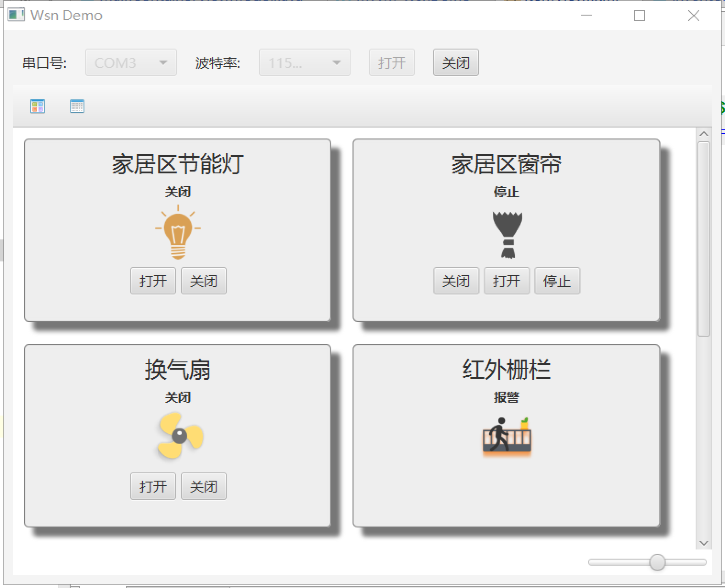Click the yellow ventilation fan icon
The height and width of the screenshot is (588, 725).
click(x=179, y=436)
